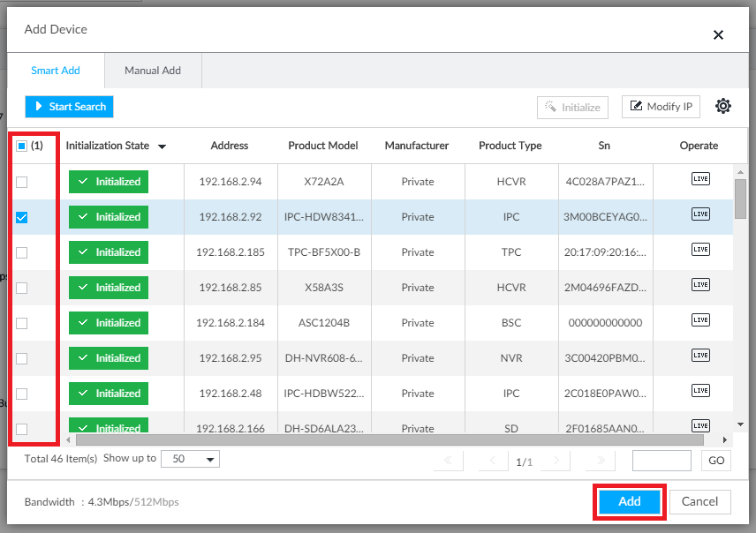Click the page number input field
This screenshot has height=533, width=756.
click(661, 461)
